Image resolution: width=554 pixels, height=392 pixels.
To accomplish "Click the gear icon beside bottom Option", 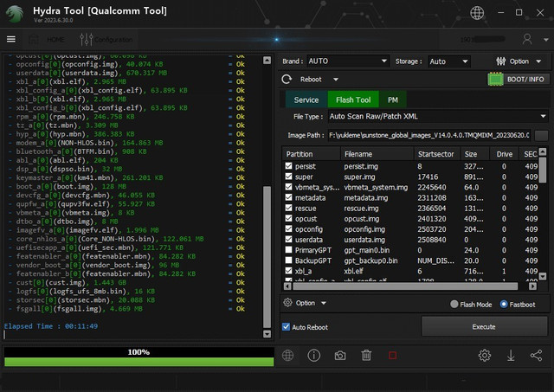I will pos(287,303).
